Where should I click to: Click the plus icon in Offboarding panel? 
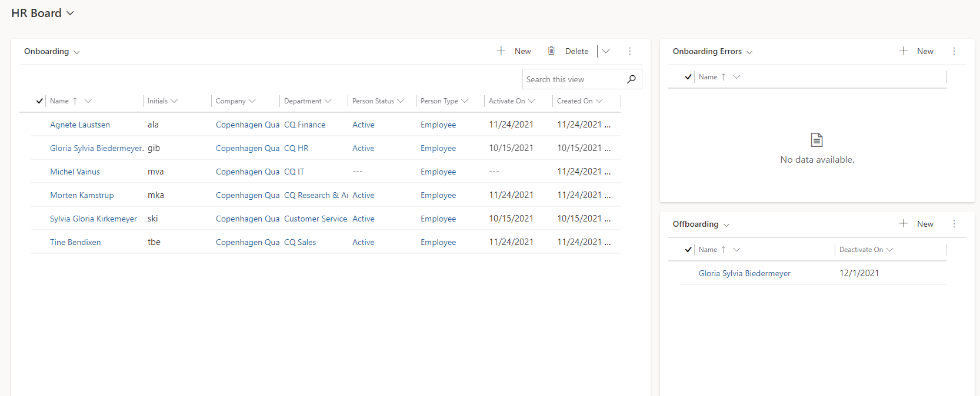click(x=904, y=224)
